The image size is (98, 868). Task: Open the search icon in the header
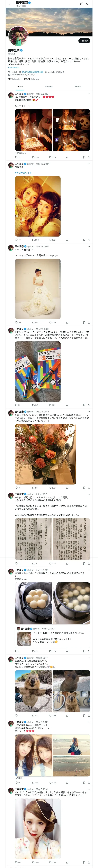pyautogui.click(x=88, y=4)
